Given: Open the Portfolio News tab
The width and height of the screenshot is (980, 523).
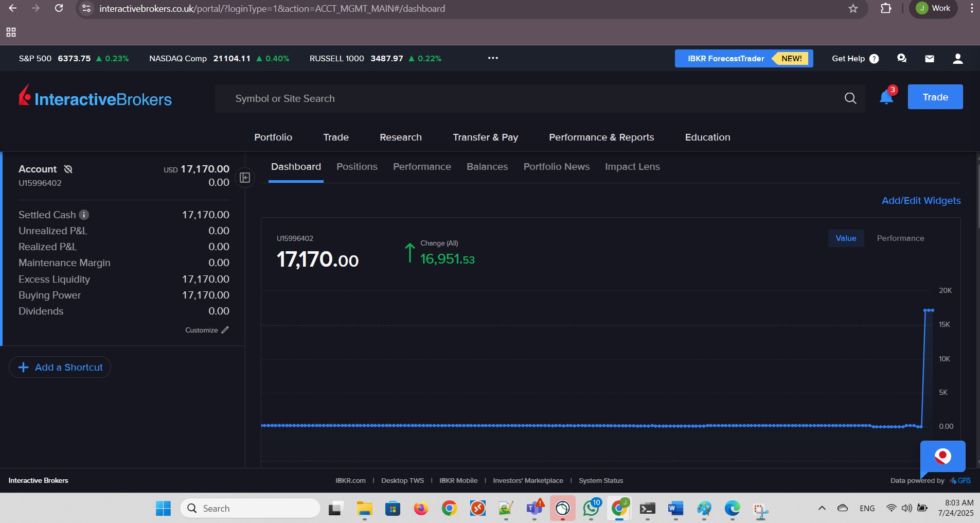Looking at the screenshot, I should coord(557,167).
